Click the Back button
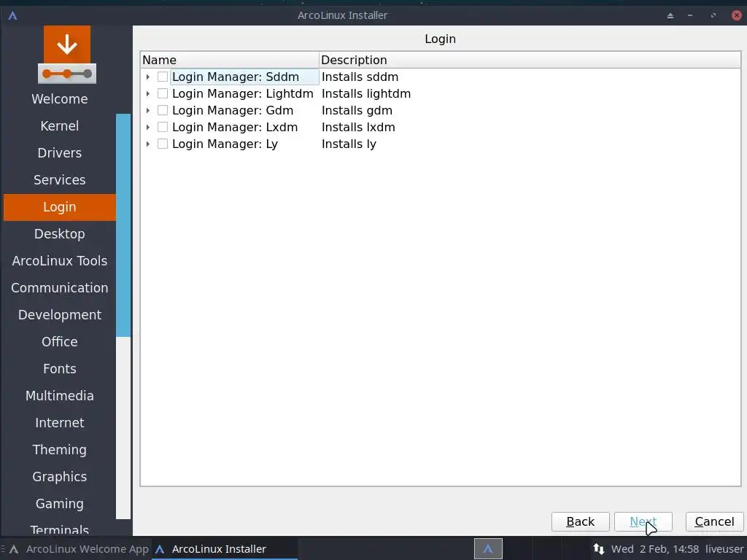 [580, 522]
